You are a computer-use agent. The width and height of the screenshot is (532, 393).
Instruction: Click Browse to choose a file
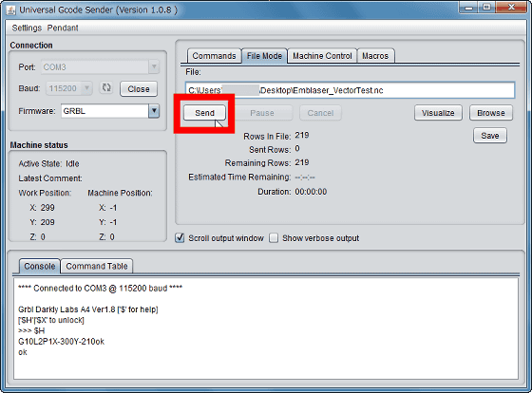tap(491, 113)
